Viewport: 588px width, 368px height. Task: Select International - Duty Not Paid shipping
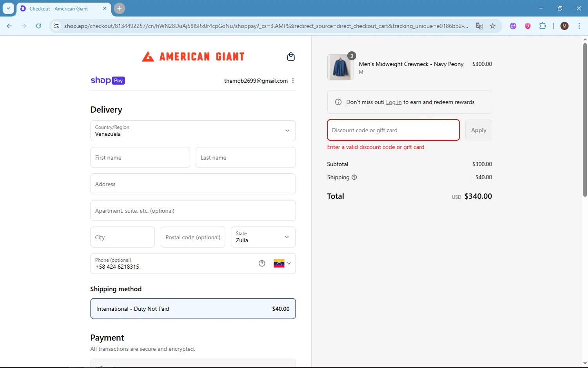pos(193,309)
